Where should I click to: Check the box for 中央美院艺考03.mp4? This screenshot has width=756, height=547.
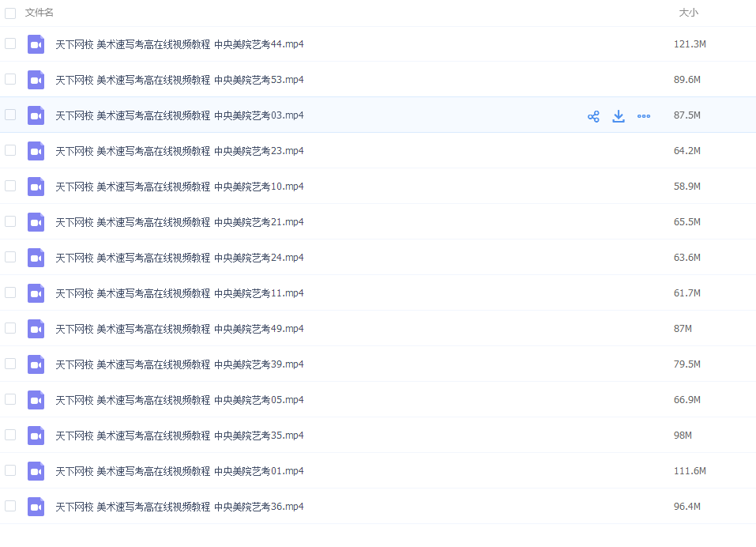10,115
